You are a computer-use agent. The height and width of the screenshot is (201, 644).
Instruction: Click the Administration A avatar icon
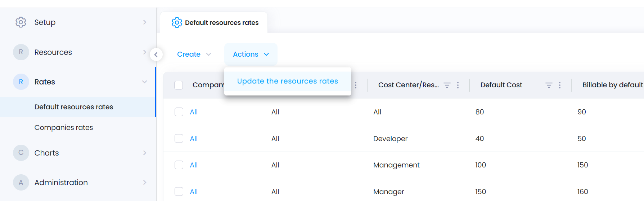[x=21, y=182]
